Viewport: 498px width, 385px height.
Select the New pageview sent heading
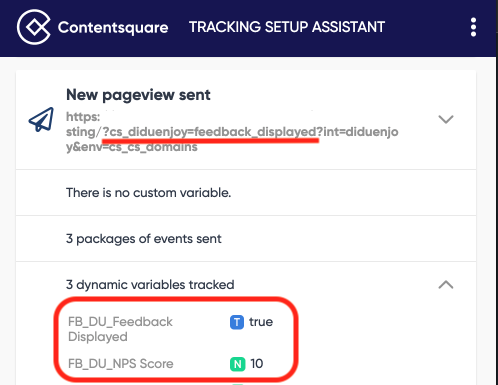click(x=138, y=95)
